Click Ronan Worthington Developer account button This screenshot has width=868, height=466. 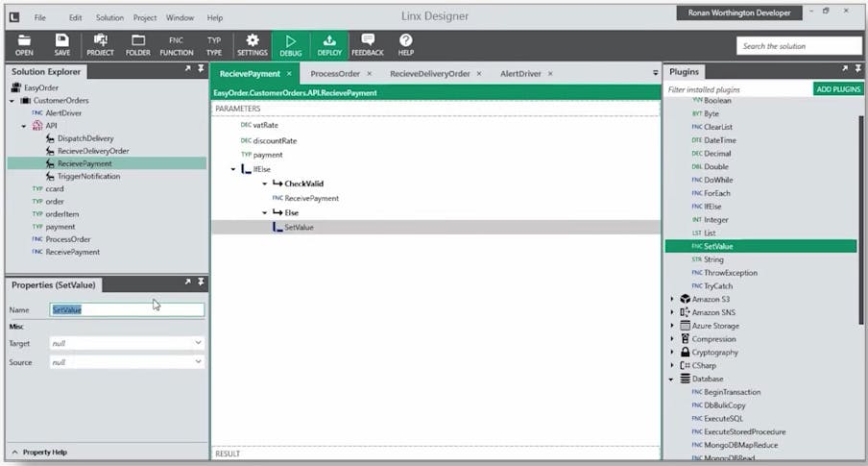(739, 12)
